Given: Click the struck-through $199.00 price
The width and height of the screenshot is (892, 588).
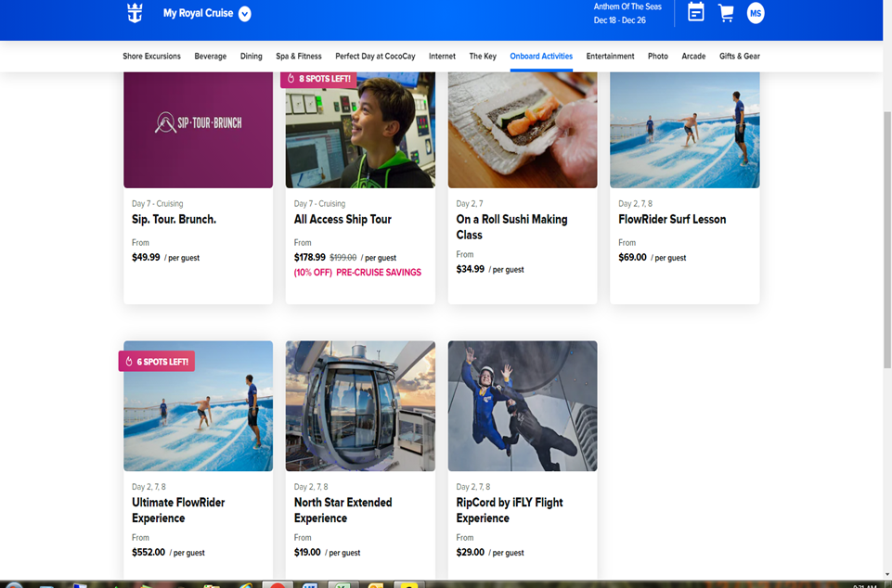Looking at the screenshot, I should click(x=343, y=258).
